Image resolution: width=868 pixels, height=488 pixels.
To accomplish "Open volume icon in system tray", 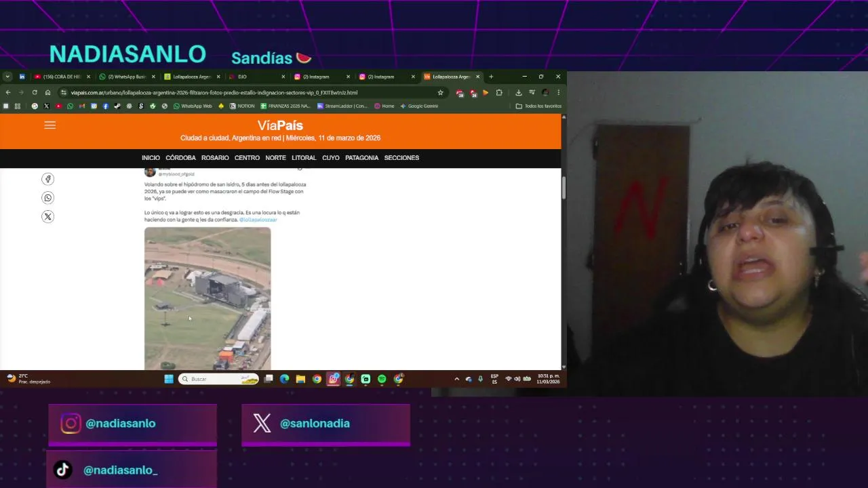I will (517, 379).
